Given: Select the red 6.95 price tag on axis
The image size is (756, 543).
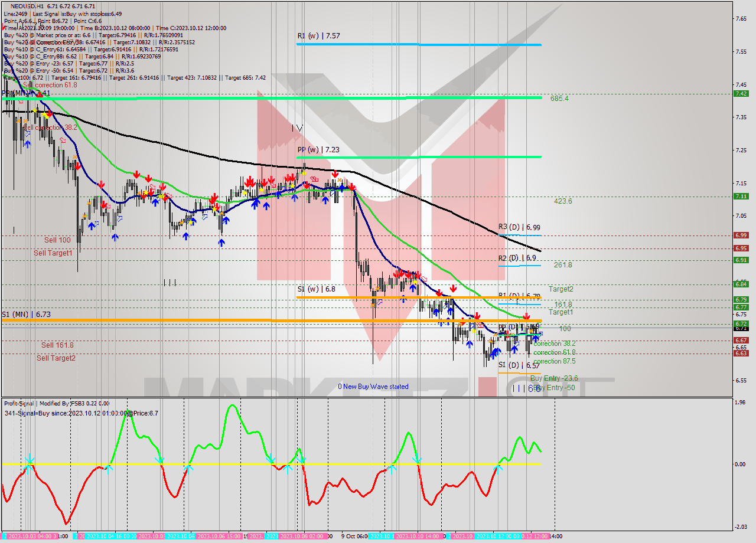Looking at the screenshot, I should pyautogui.click(x=741, y=248).
